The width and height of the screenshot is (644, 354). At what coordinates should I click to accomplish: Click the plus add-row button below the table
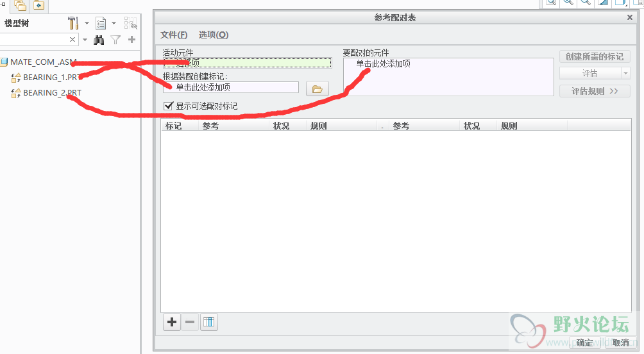172,322
